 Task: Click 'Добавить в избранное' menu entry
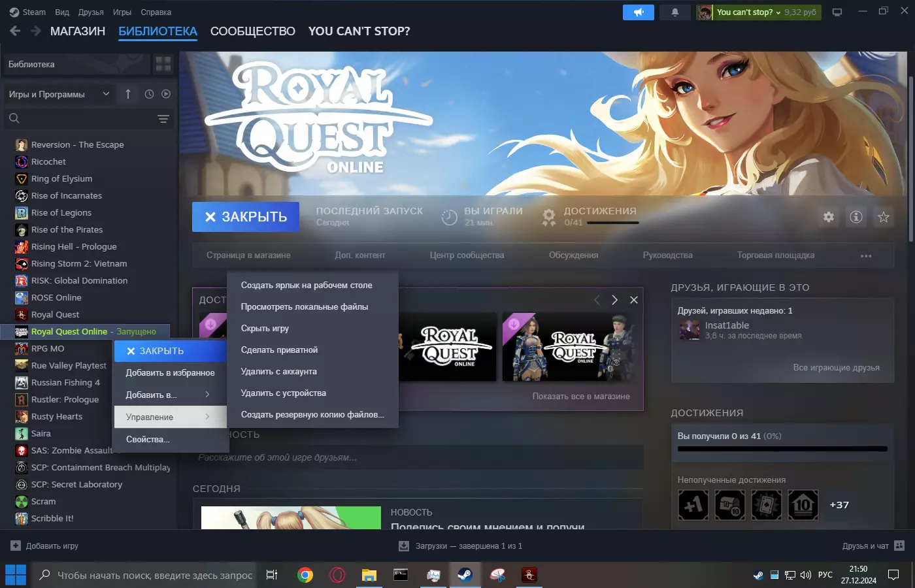click(x=170, y=372)
